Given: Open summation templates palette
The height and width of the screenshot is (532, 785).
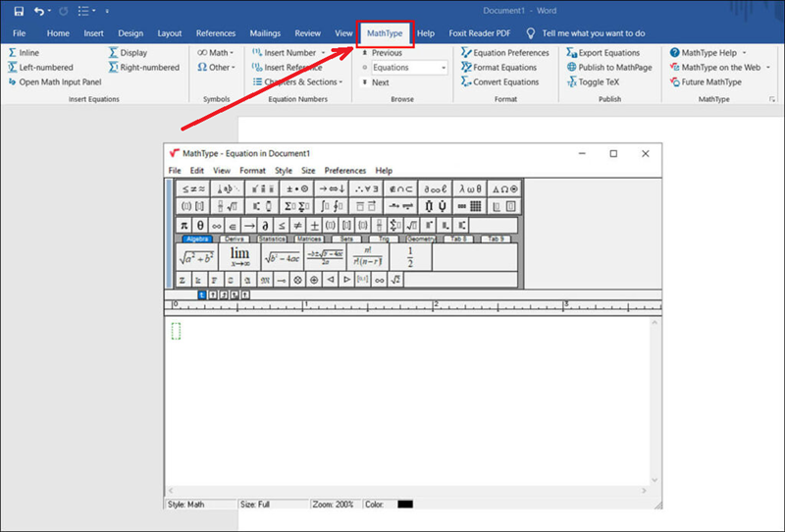Looking at the screenshot, I should (297, 206).
